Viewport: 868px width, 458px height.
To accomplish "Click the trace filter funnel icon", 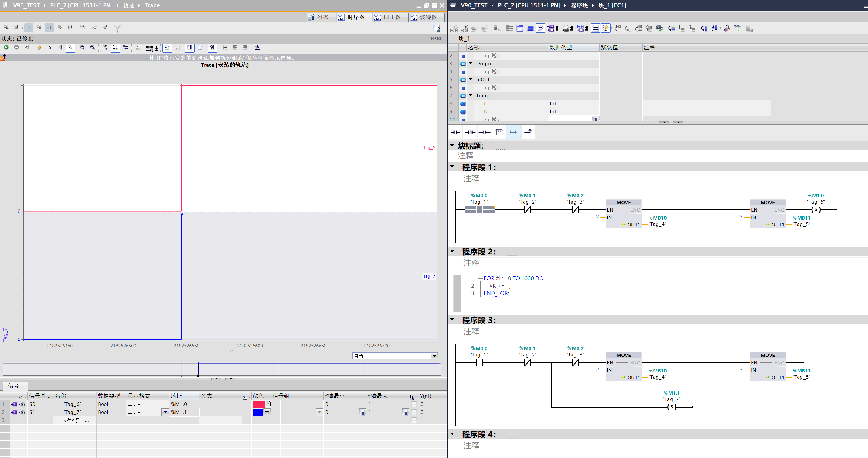I will pos(117,29).
